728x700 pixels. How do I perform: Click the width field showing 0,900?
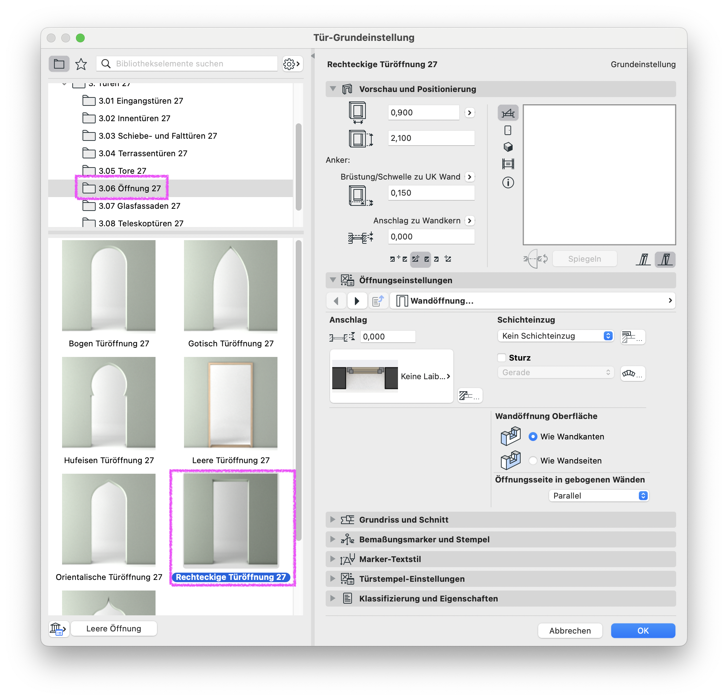424,112
